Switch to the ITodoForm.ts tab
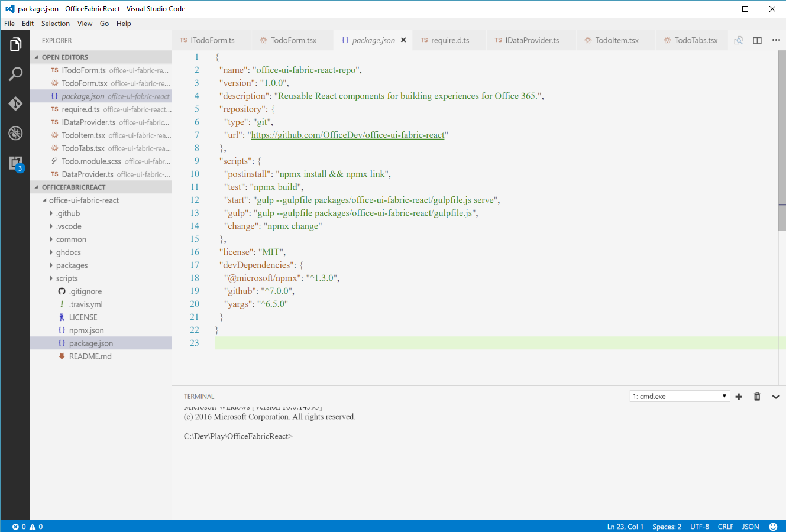Screen dimensions: 786x532 click(212, 40)
